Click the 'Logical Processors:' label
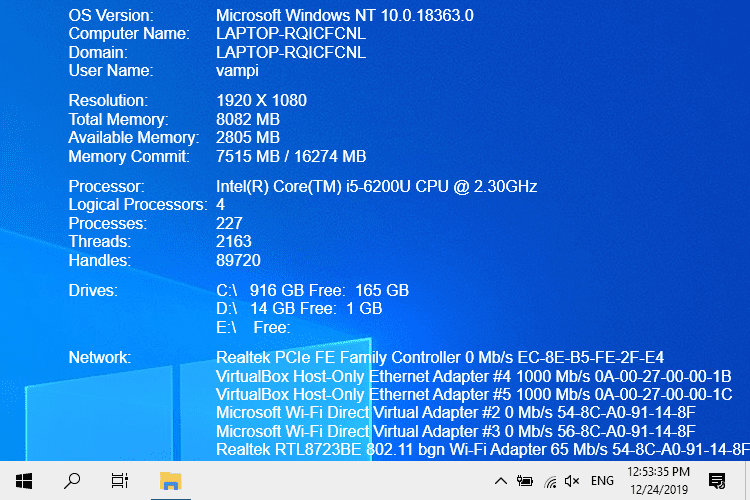750x500 pixels. point(138,205)
